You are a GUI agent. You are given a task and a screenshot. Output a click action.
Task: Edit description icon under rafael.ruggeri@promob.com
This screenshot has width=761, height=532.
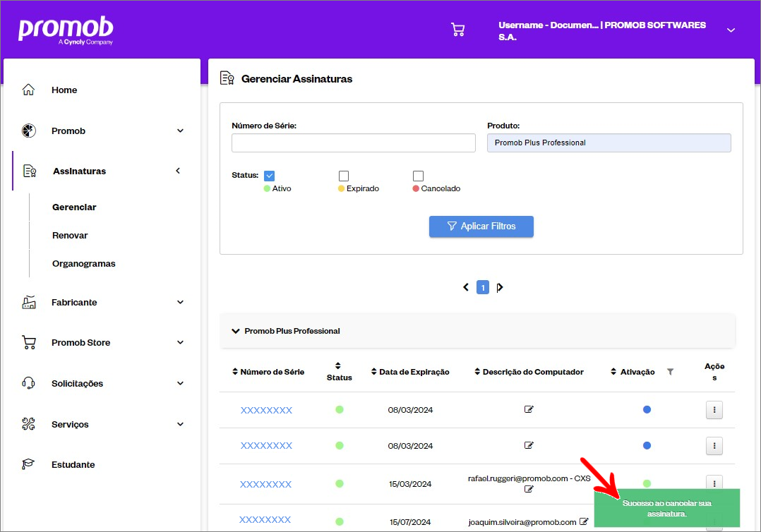point(529,489)
